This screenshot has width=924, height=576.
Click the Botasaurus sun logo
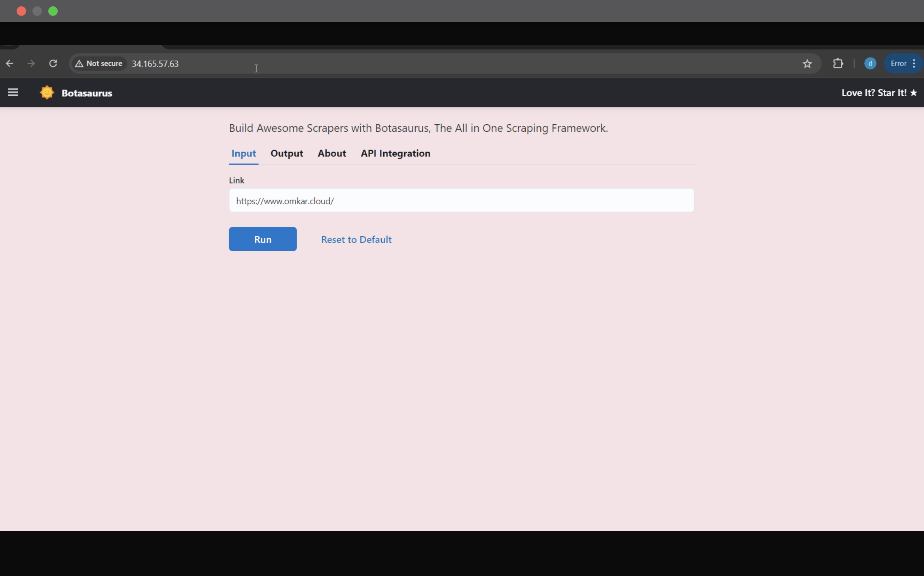pos(47,93)
